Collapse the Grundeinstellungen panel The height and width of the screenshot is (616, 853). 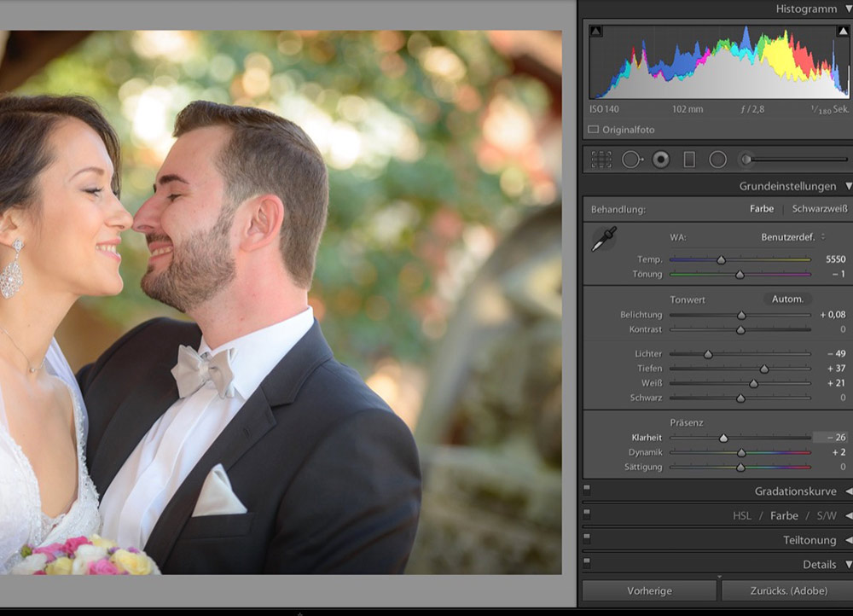click(849, 186)
